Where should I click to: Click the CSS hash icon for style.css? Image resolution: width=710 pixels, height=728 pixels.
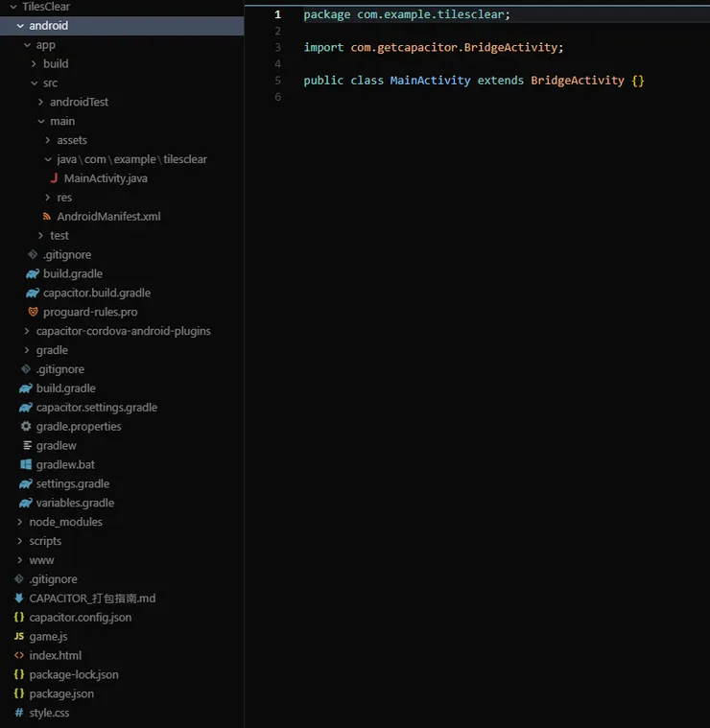point(19,713)
